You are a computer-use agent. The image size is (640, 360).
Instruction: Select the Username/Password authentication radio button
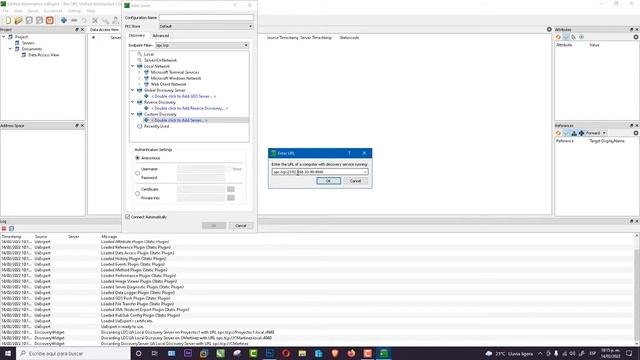coord(138,173)
